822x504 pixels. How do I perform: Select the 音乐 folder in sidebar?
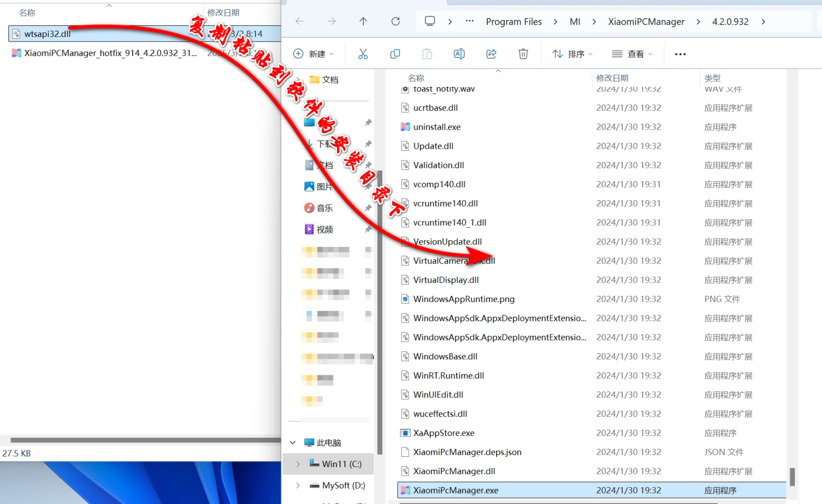tap(324, 208)
